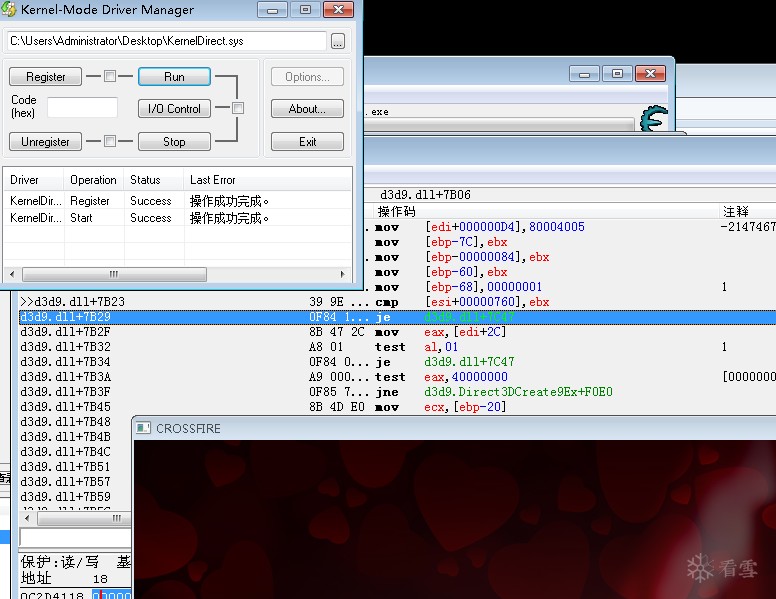Click the CROSSFIRE window title bar
The width and height of the screenshot is (776, 599).
click(x=454, y=428)
